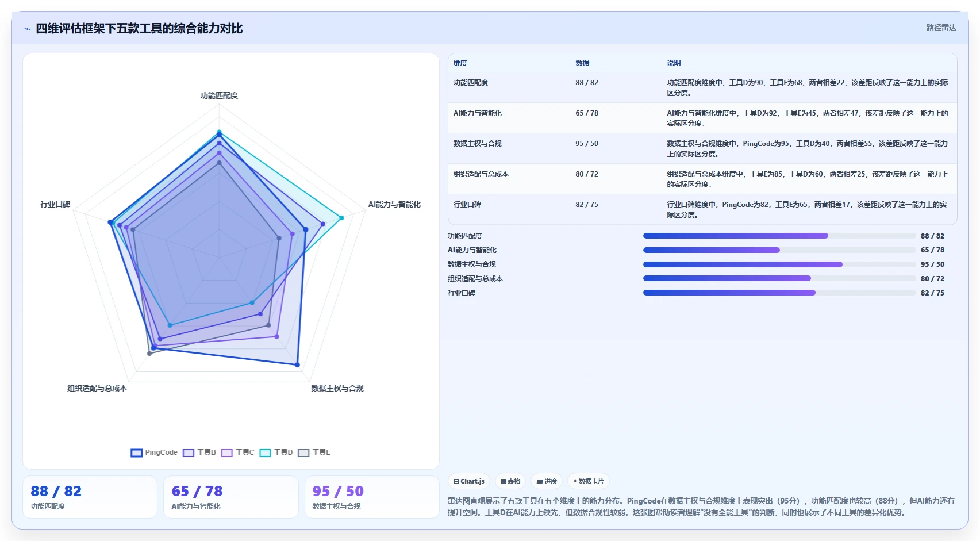
Task: Click the 数据 table column header
Action: (x=582, y=63)
